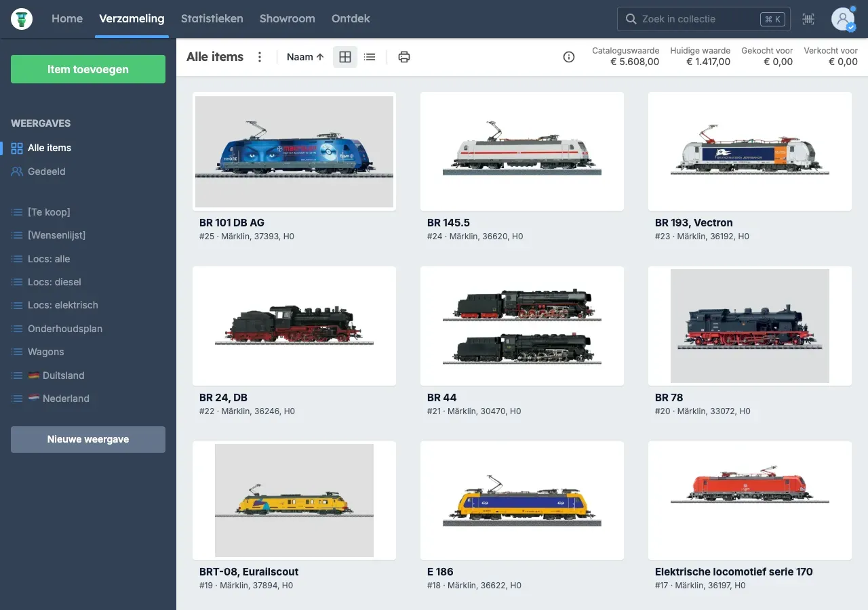The height and width of the screenshot is (610, 868).
Task: Open the three-dot menu next to Alle items
Action: [259, 57]
